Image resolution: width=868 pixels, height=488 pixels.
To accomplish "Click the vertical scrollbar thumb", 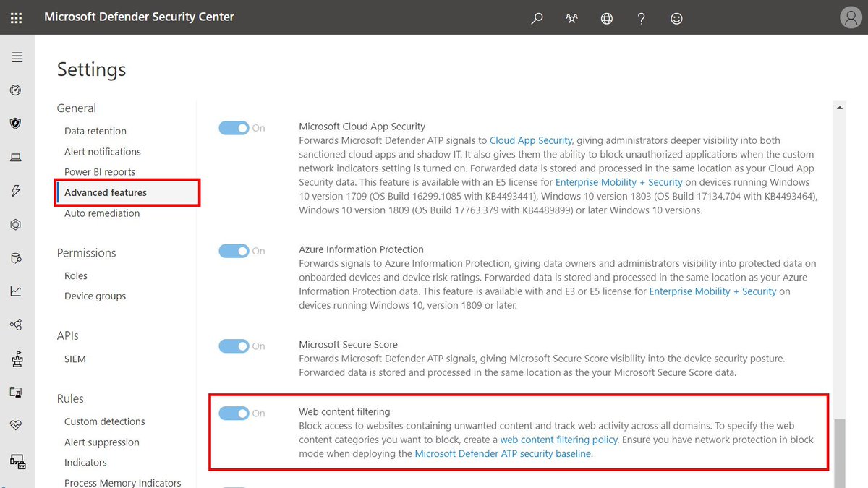I will [x=840, y=453].
